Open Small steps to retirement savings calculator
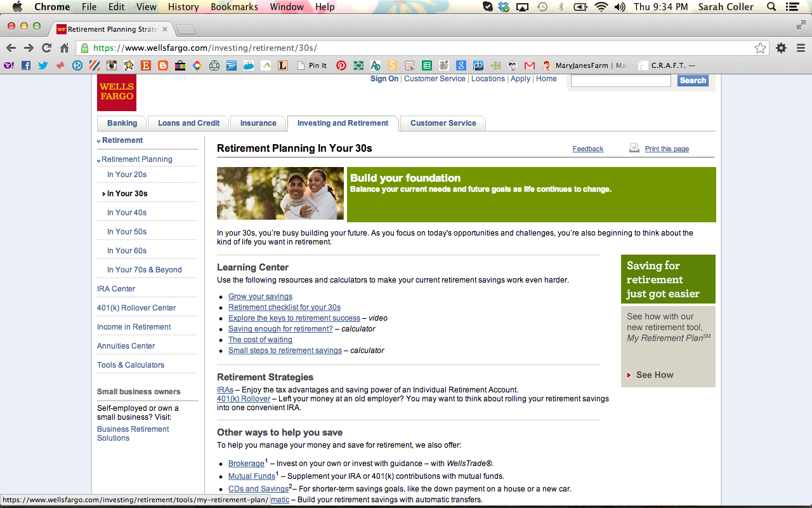812x508 pixels. 285,351
